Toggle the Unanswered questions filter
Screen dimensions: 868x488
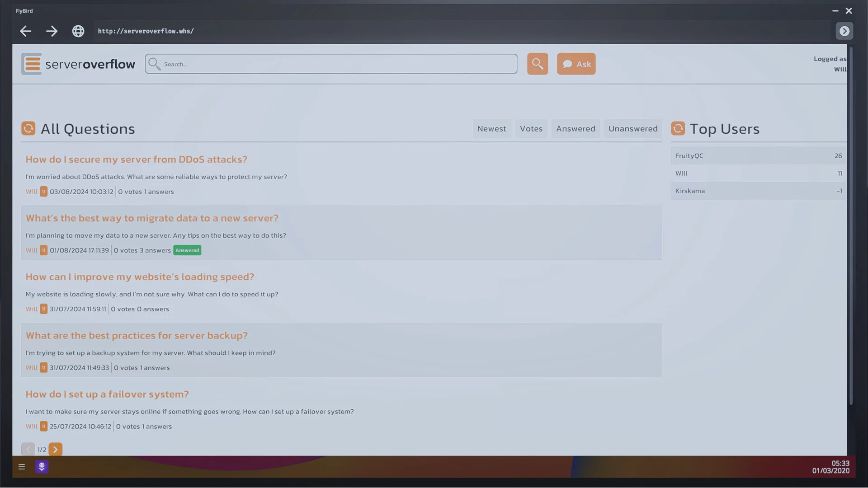coord(632,128)
